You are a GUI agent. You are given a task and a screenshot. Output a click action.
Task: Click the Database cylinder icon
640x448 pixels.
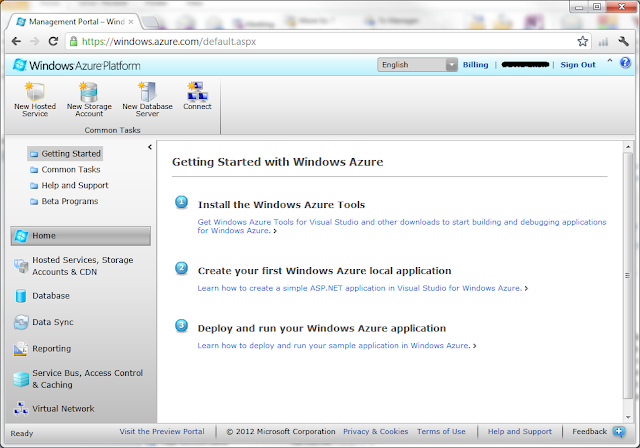coord(21,296)
